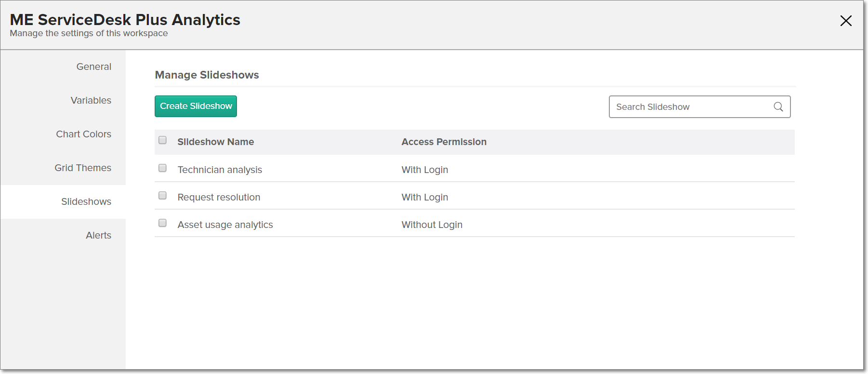Open the Grid Themes tab
Image resolution: width=868 pixels, height=374 pixels.
coord(83,168)
